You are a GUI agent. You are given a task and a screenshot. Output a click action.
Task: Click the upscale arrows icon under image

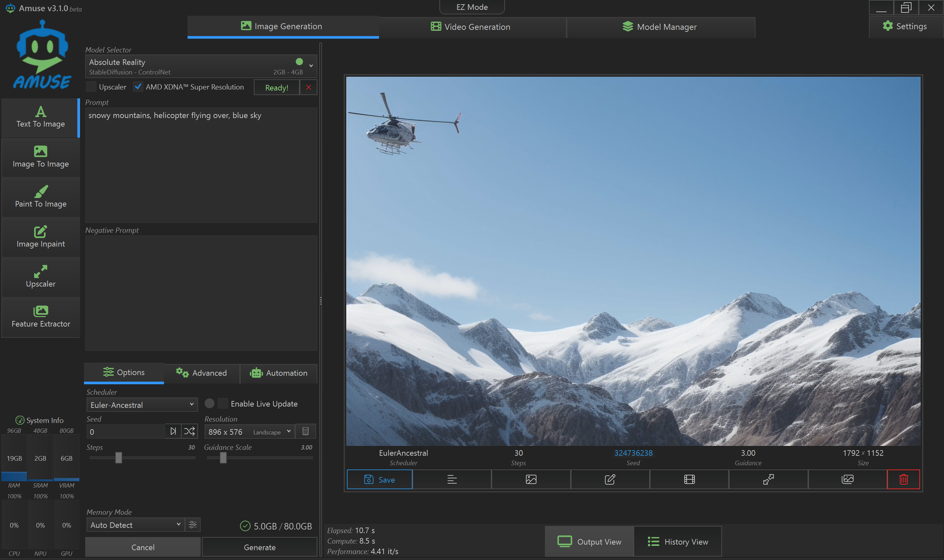pyautogui.click(x=768, y=479)
